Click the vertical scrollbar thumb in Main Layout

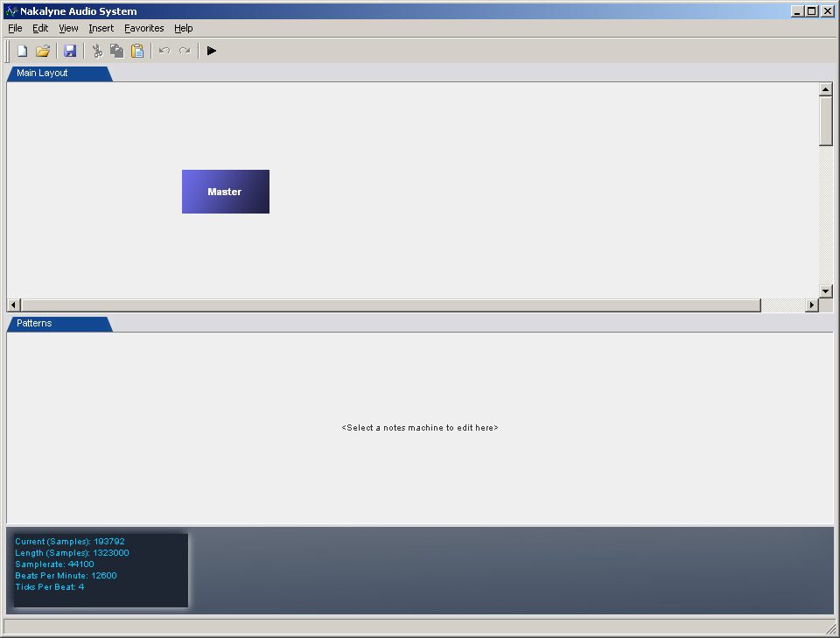pyautogui.click(x=825, y=121)
